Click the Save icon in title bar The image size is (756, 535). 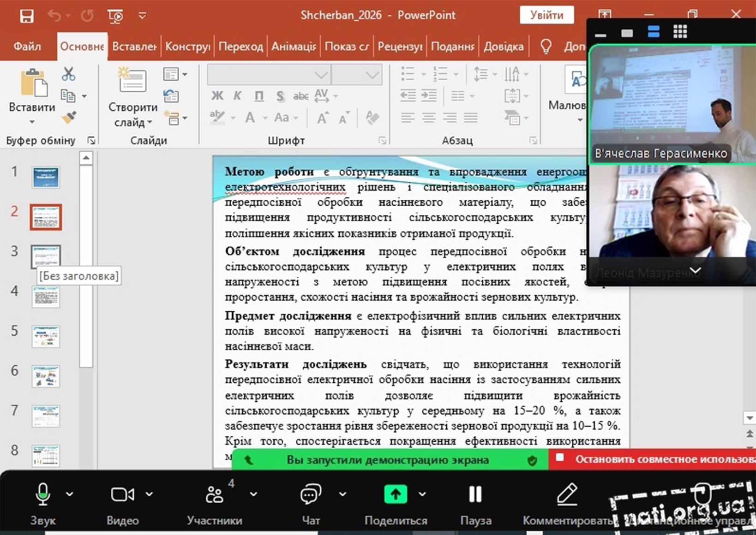pyautogui.click(x=26, y=16)
